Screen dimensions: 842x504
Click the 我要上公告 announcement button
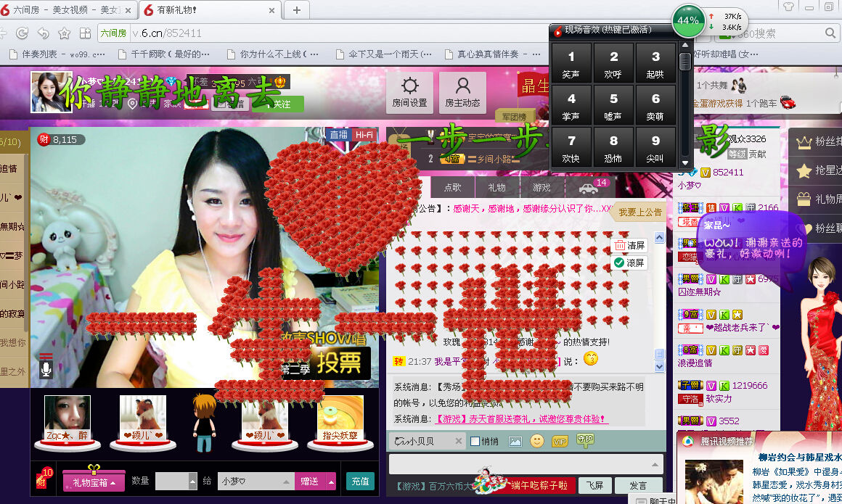tap(640, 212)
